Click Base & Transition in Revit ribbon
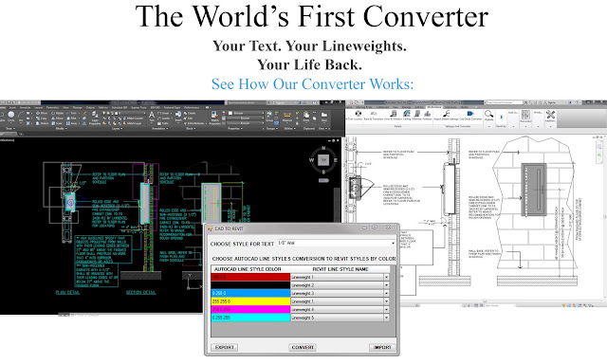607x364 pixels. point(374,116)
